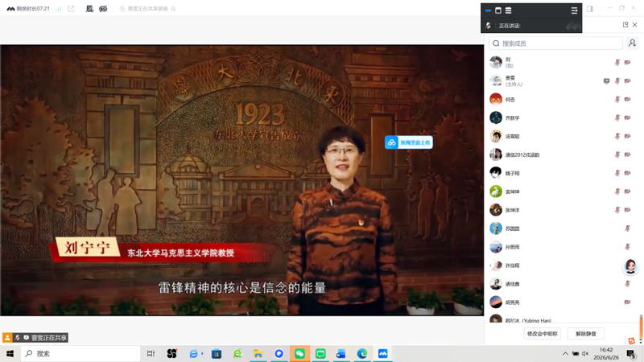Toggle the microphone icon for 何否
The height and width of the screenshot is (362, 644).
pyautogui.click(x=617, y=99)
